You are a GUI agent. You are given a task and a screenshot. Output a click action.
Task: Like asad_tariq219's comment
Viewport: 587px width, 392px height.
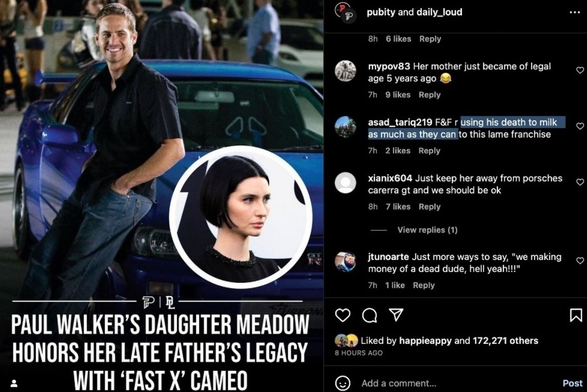pos(580,126)
